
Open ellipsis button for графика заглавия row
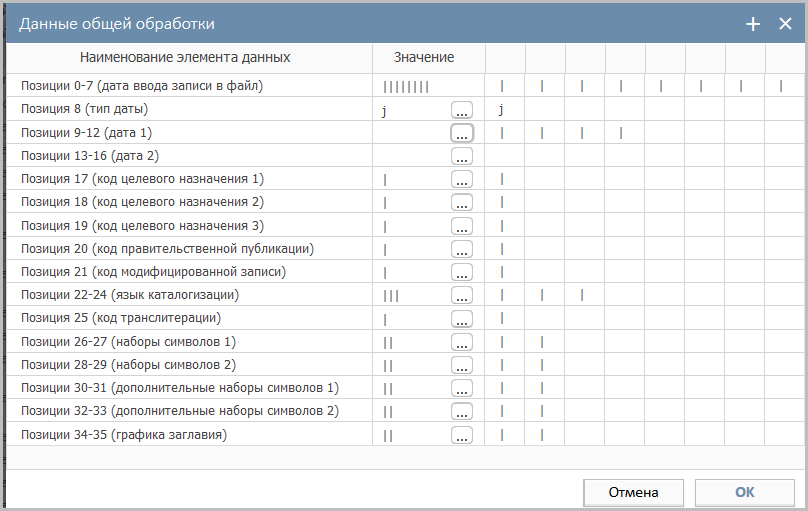coord(461,435)
